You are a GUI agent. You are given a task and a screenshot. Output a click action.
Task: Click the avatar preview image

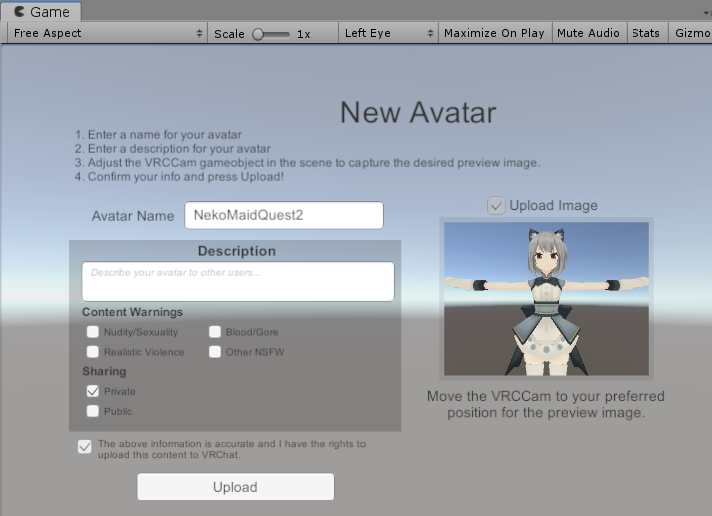coord(546,298)
